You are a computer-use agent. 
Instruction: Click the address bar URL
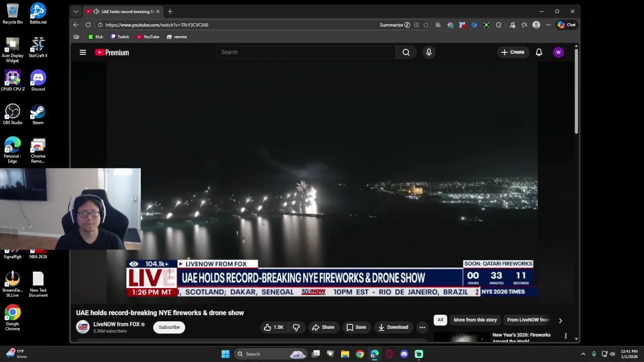156,25
